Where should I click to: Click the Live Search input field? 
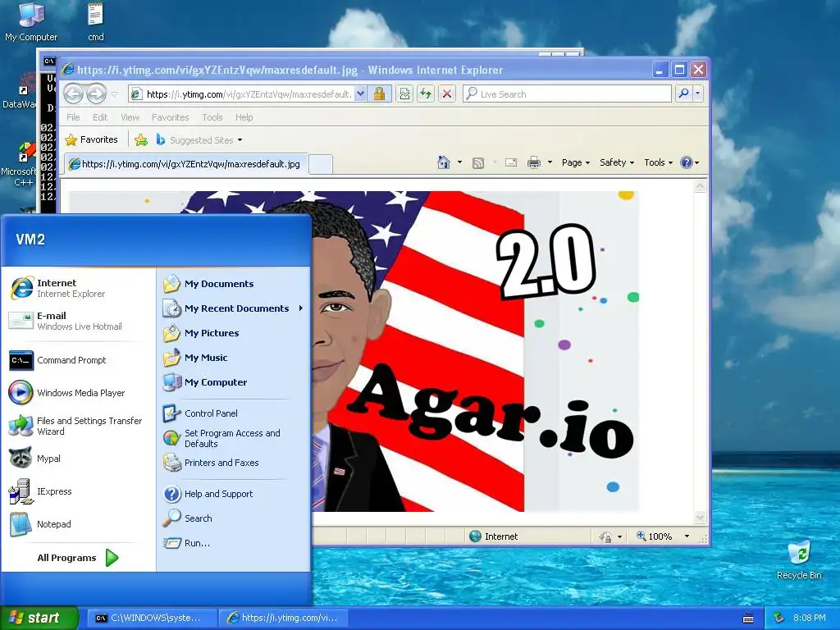point(567,94)
